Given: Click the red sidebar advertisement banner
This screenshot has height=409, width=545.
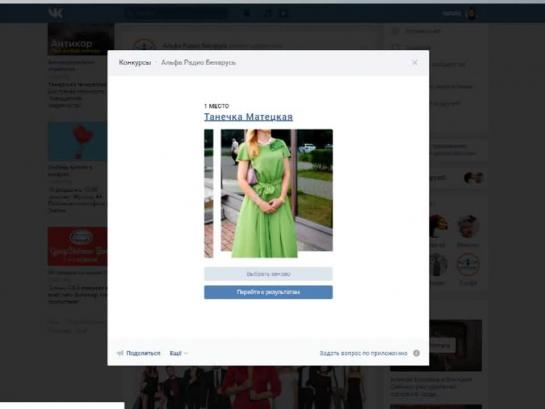Looking at the screenshot, I should pyautogui.click(x=78, y=246).
